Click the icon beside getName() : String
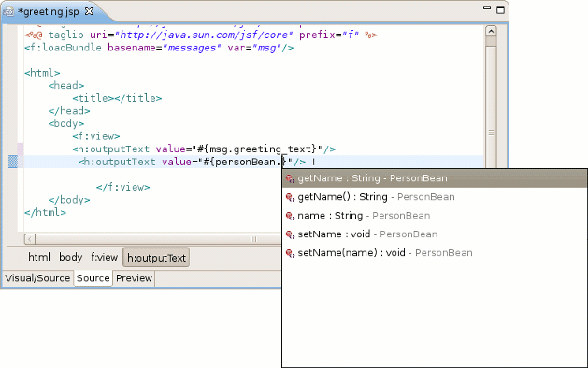The height and width of the screenshot is (368, 588). [290, 197]
